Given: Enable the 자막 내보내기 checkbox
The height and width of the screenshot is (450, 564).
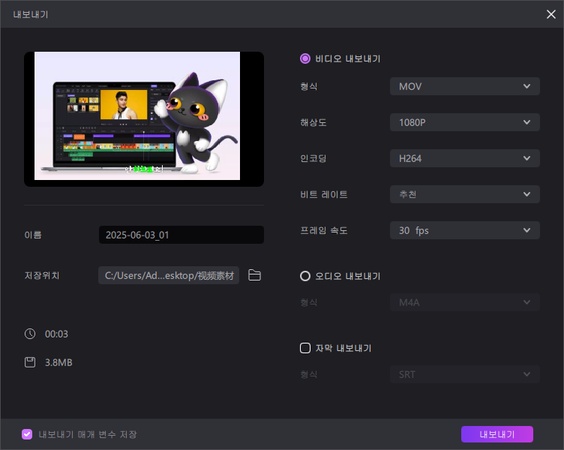Looking at the screenshot, I should coord(305,348).
